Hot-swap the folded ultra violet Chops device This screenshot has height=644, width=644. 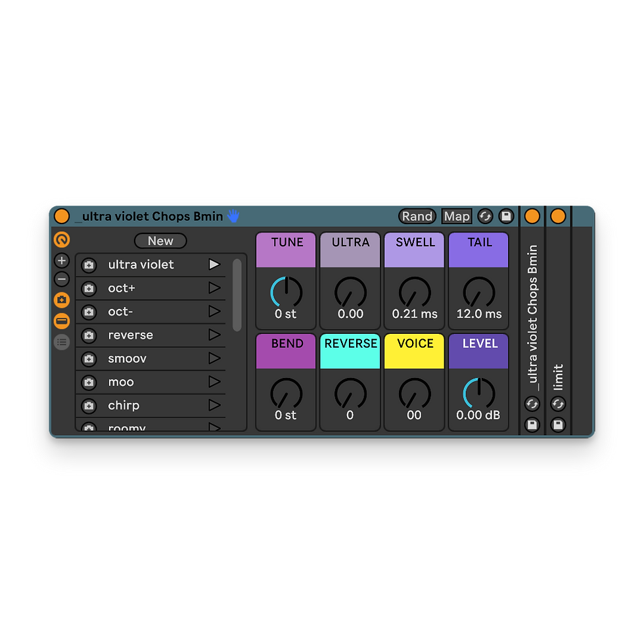(532, 404)
